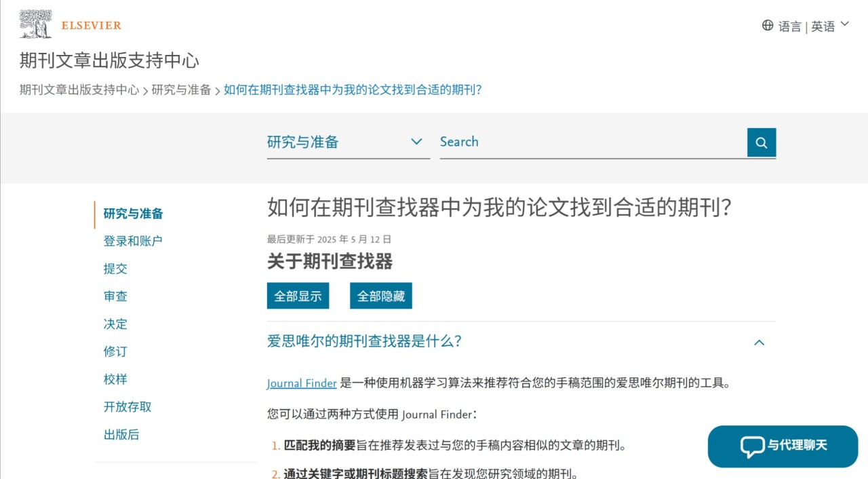
Task: Click the magnifier search button
Action: 762,142
